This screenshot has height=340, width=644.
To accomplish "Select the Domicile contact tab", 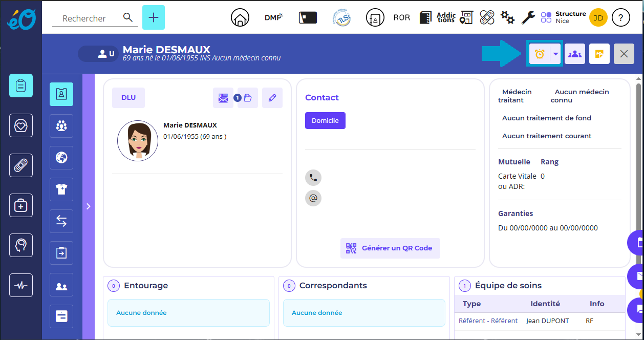I will [x=325, y=121].
